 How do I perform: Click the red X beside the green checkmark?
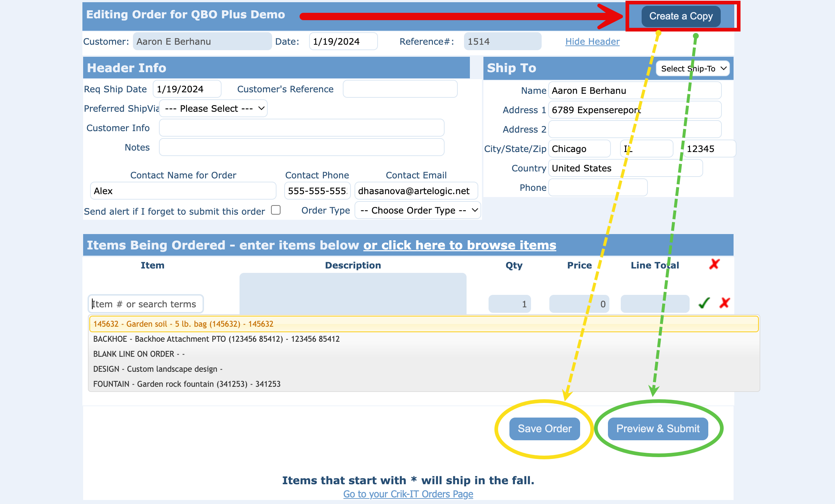(x=724, y=303)
